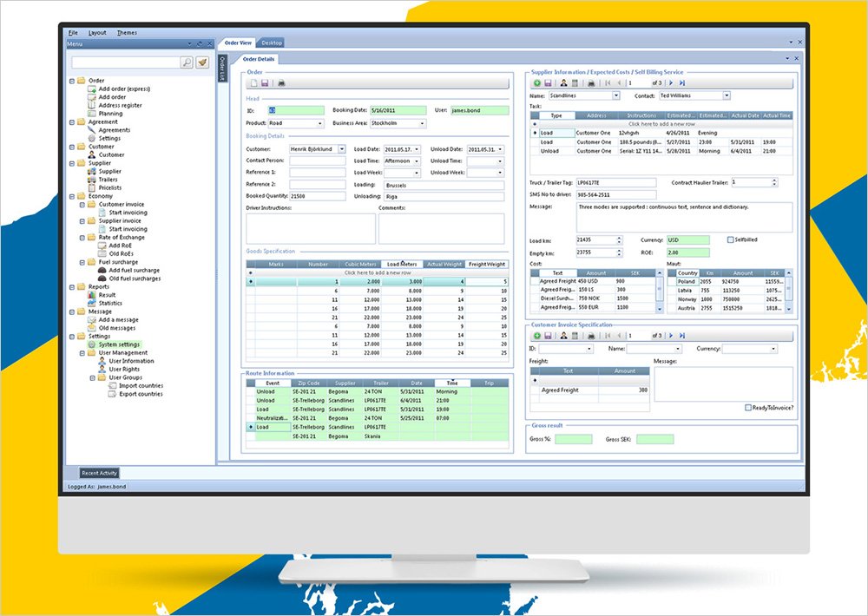Expand the supplier Name dropdown showing Scandlines
Image resolution: width=868 pixels, height=616 pixels.
pyautogui.click(x=615, y=95)
